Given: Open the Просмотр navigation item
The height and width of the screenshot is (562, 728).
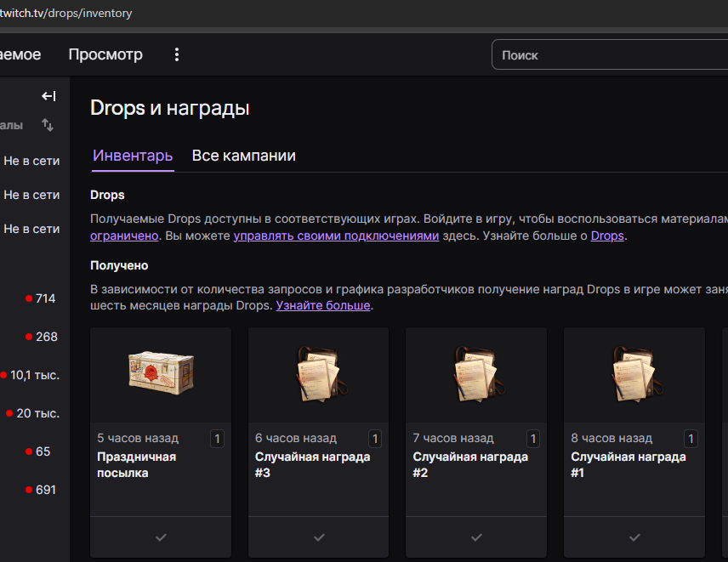Looking at the screenshot, I should click(x=105, y=54).
